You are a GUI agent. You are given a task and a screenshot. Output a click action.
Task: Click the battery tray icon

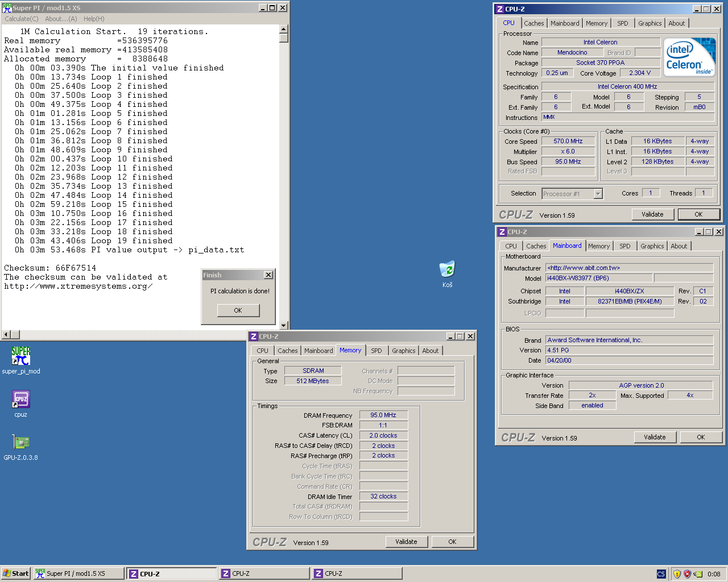pos(698,574)
